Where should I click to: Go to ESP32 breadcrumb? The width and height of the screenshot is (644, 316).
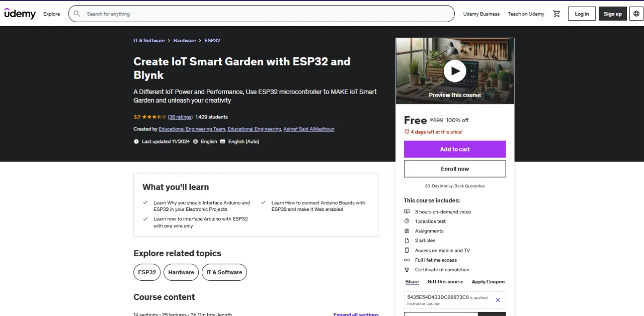click(x=212, y=40)
